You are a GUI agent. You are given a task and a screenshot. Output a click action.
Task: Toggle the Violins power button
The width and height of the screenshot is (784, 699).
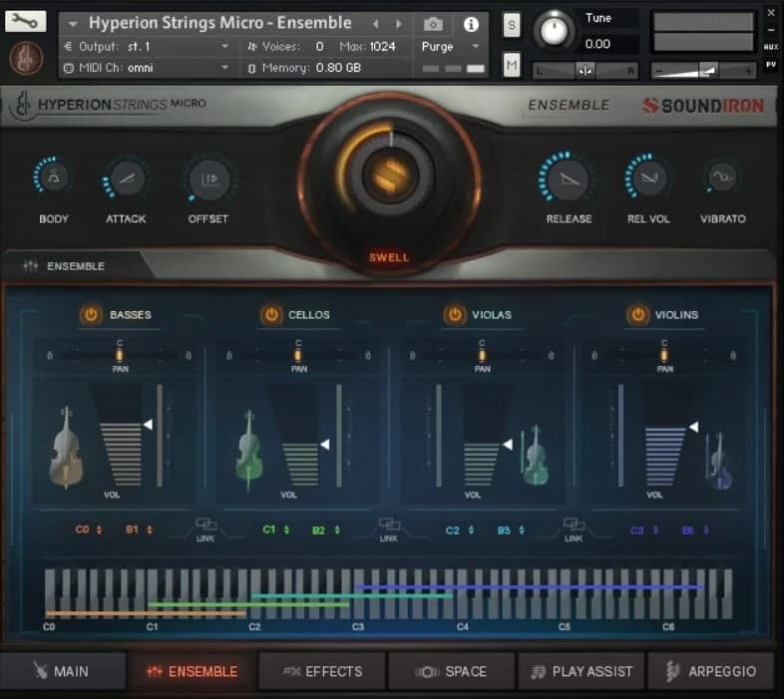pos(637,315)
